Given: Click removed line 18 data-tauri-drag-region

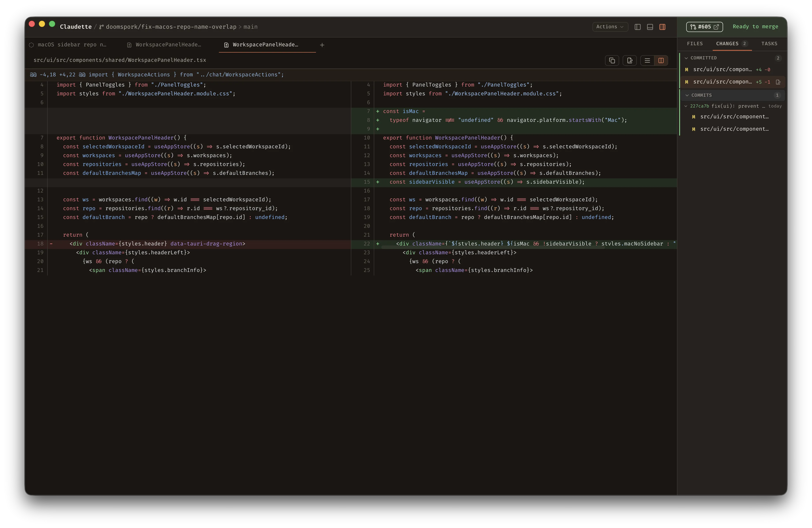Looking at the screenshot, I should [188, 244].
